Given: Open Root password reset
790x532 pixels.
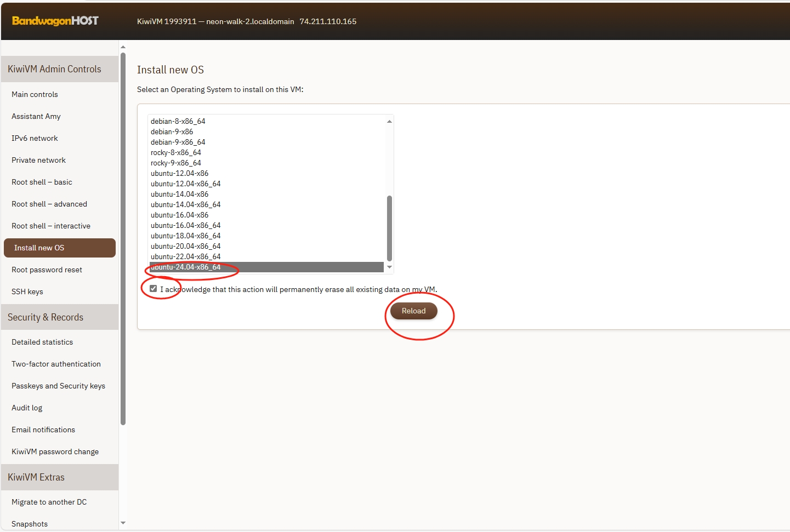Looking at the screenshot, I should pyautogui.click(x=47, y=270).
